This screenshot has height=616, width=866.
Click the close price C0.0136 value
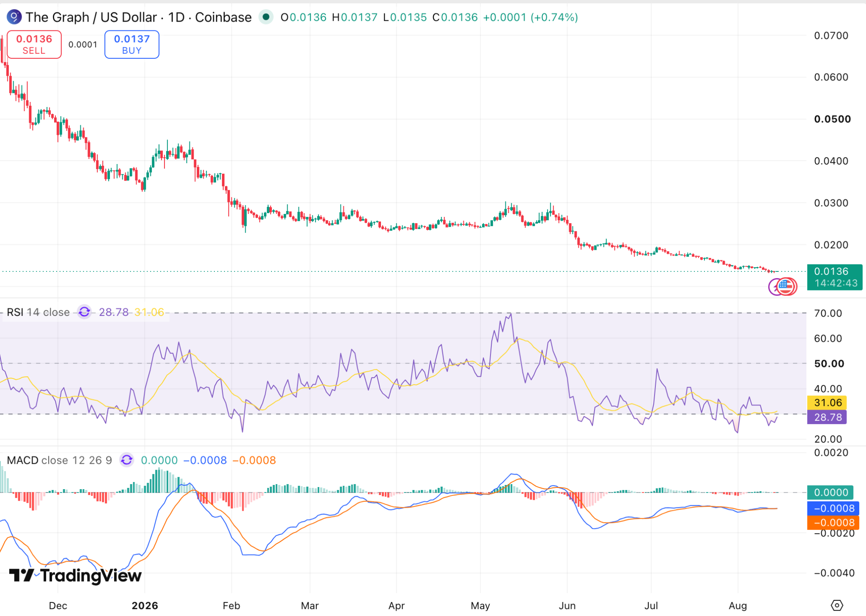click(455, 17)
